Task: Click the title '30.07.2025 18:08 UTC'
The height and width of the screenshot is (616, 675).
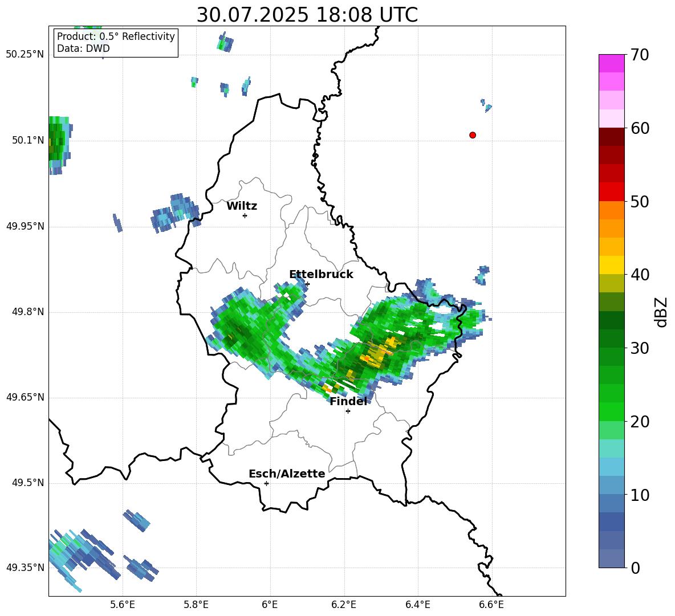Action: coord(307,15)
